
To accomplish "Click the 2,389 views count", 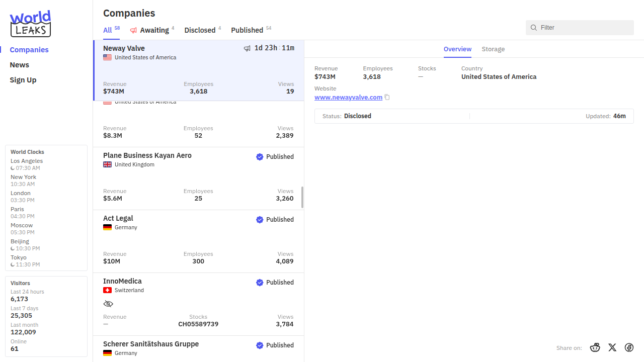I will (285, 136).
